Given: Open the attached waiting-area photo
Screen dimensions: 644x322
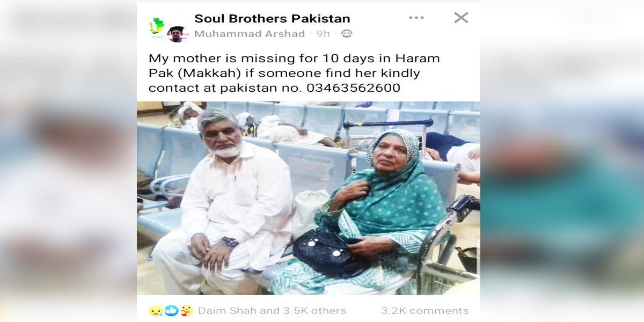Looking at the screenshot, I should [x=309, y=198].
